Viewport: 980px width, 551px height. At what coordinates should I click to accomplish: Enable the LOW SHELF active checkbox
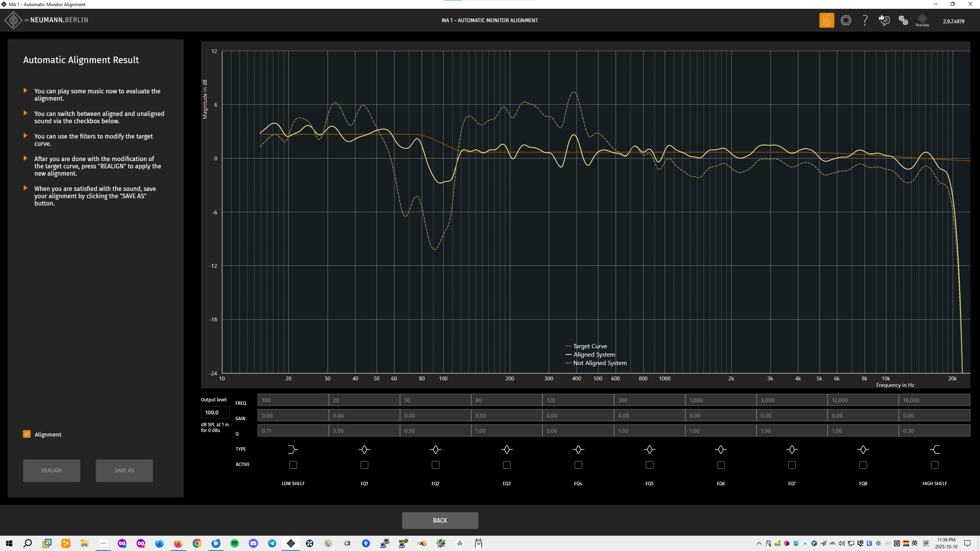293,465
